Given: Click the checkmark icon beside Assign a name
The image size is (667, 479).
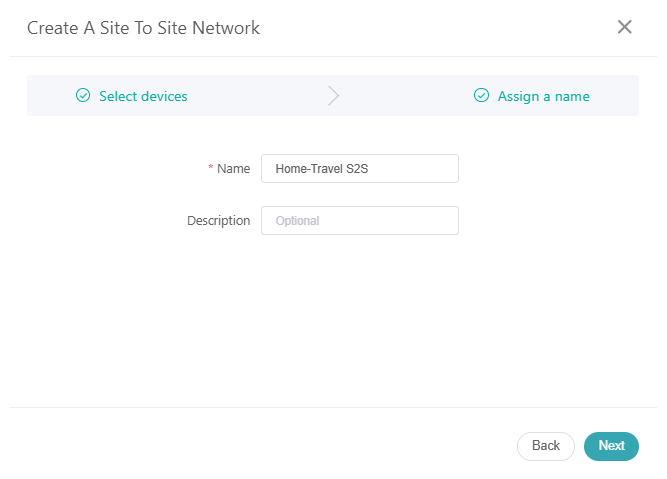Looking at the screenshot, I should point(482,95).
